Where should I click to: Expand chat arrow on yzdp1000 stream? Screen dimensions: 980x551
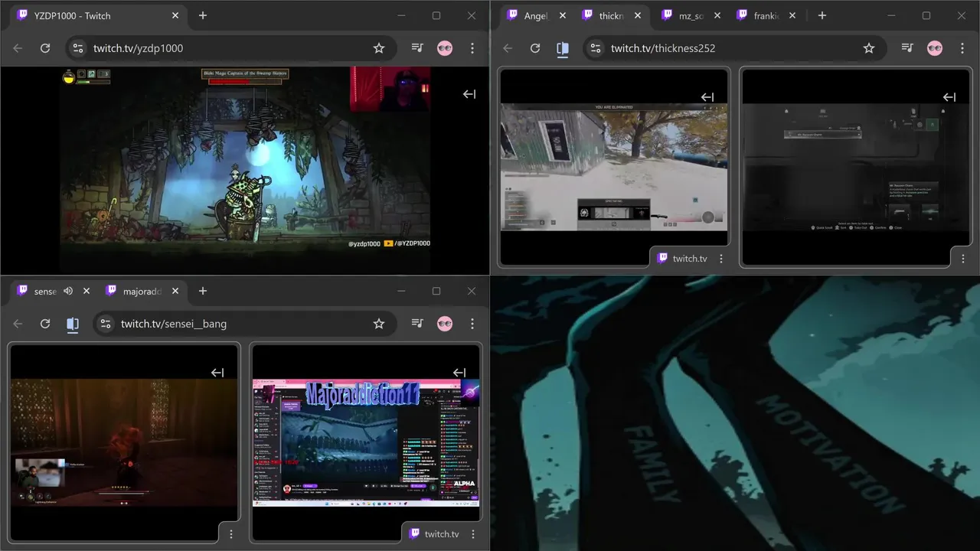coord(469,94)
